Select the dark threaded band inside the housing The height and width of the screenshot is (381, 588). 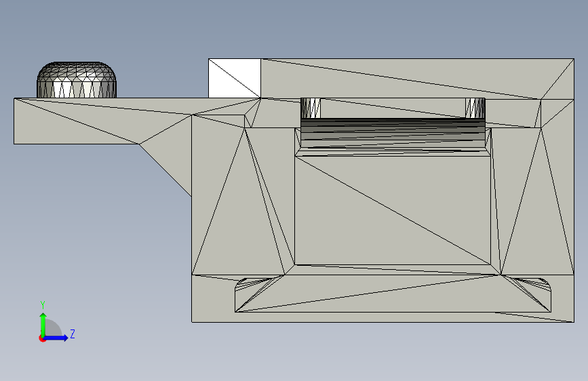pos(393,133)
